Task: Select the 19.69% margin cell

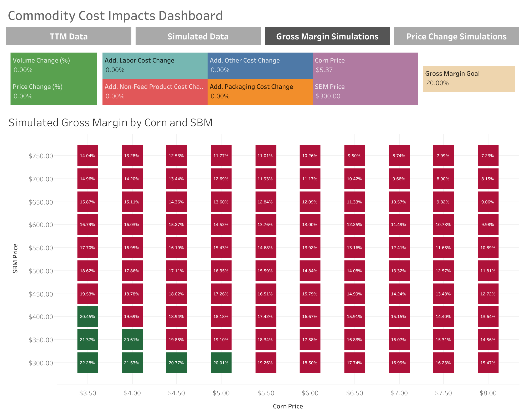Action: (132, 316)
